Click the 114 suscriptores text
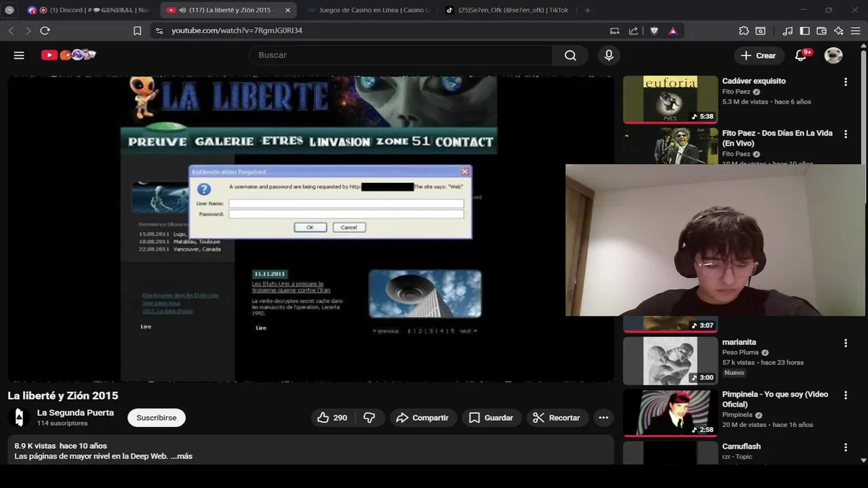 [62, 423]
